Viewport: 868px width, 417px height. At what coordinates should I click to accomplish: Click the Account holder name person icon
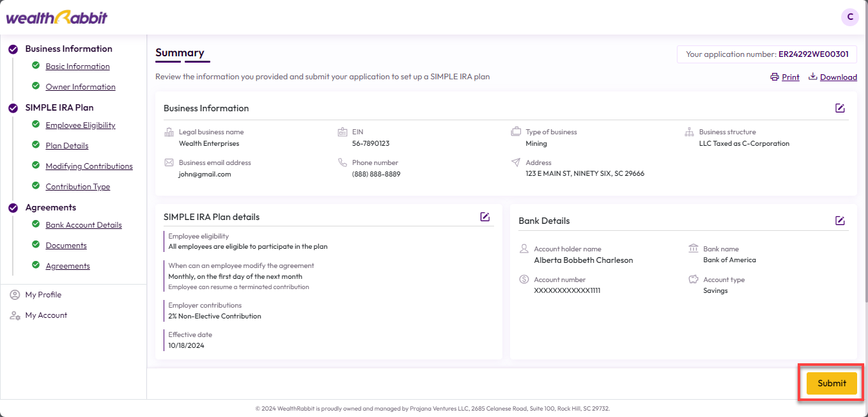tap(524, 248)
